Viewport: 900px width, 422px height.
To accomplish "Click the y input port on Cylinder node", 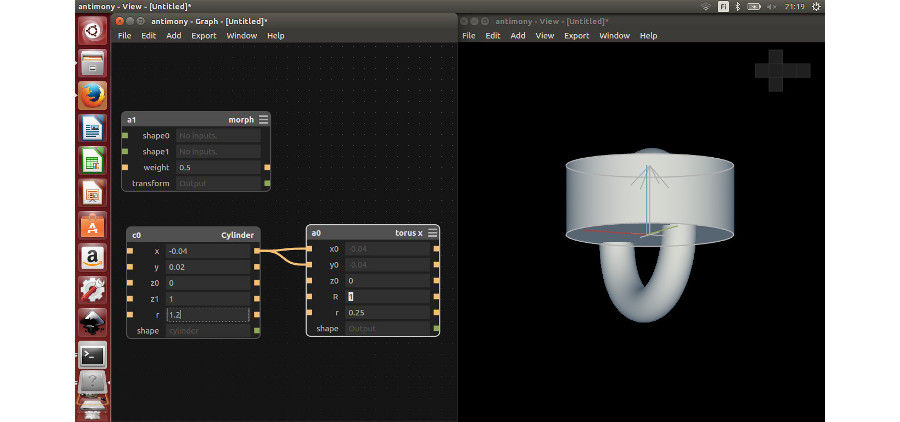I will (x=130, y=267).
